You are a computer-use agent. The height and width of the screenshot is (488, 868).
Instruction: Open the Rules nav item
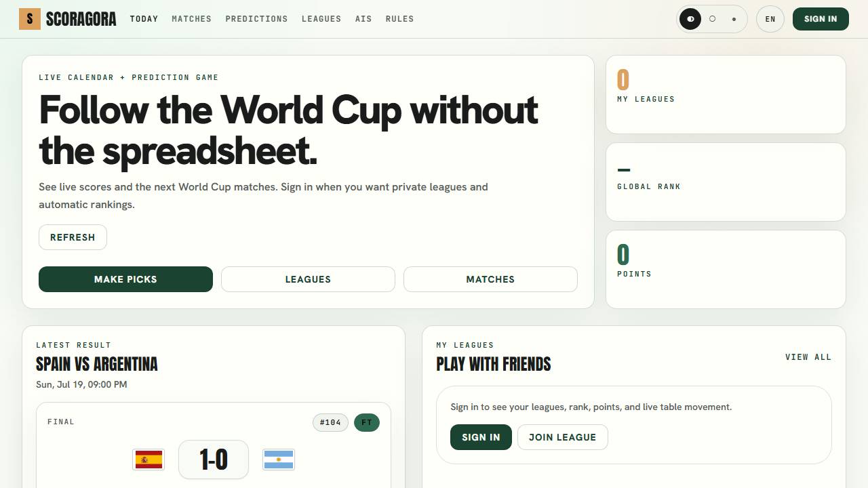point(399,19)
